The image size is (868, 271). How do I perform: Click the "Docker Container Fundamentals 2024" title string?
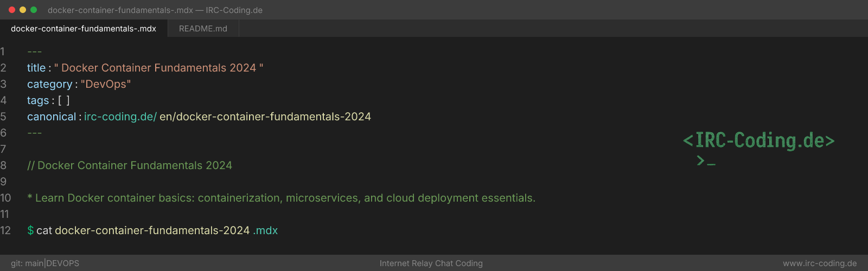pos(158,68)
